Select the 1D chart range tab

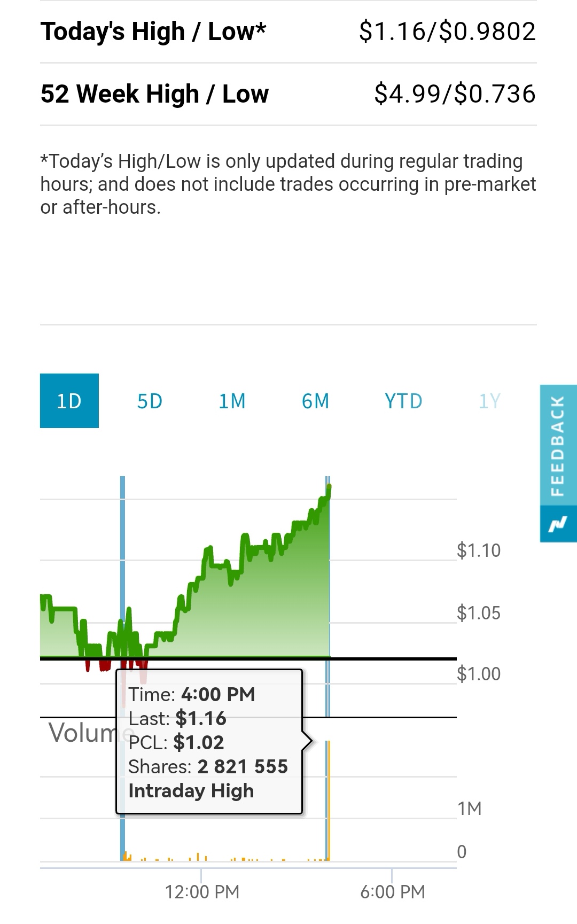point(69,401)
